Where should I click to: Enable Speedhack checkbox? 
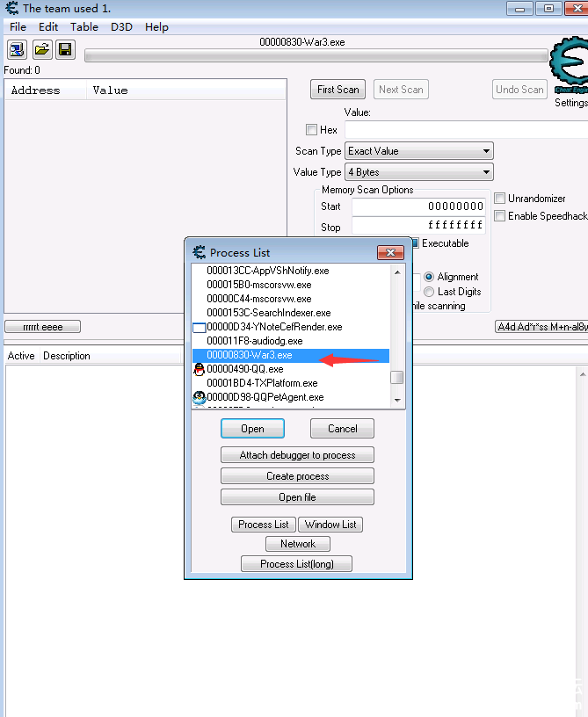[x=500, y=216]
